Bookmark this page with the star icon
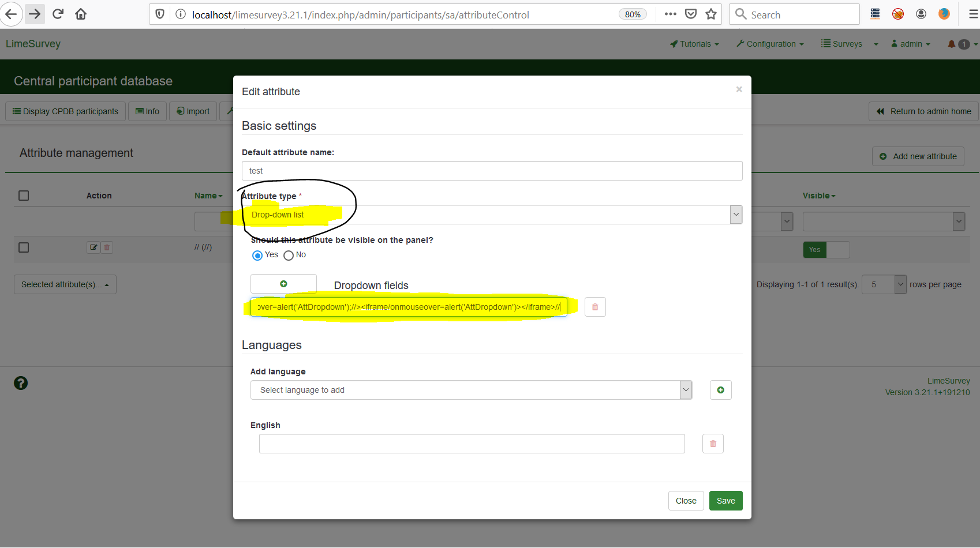The height and width of the screenshot is (548, 980). pos(711,14)
